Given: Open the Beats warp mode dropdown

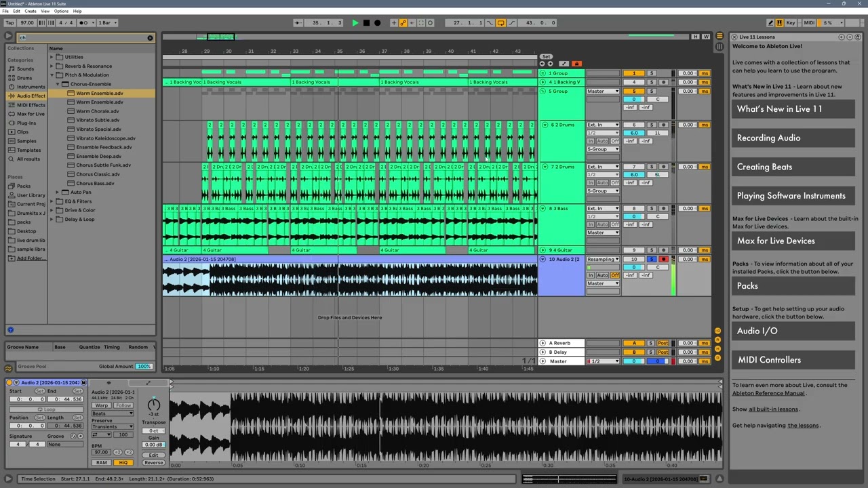Looking at the screenshot, I should tap(113, 413).
